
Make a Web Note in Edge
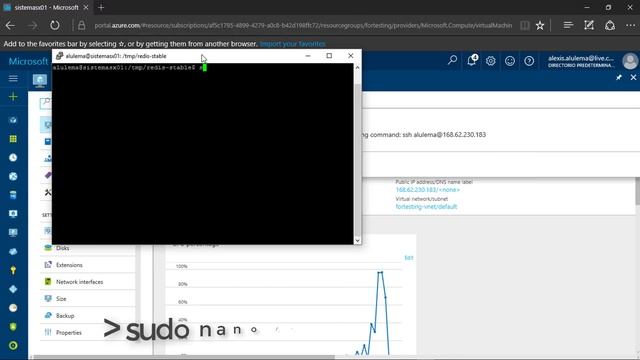[x=589, y=25]
